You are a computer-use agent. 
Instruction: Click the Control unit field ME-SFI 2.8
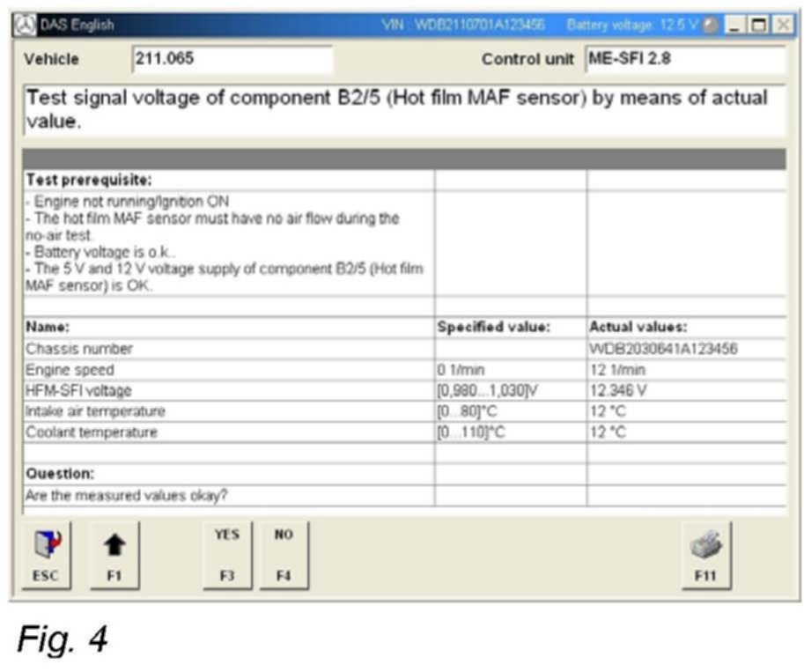point(683,60)
